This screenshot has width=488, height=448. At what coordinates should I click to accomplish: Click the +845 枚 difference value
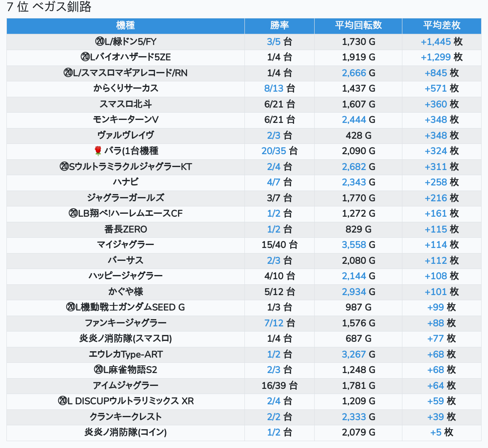tap(441, 73)
